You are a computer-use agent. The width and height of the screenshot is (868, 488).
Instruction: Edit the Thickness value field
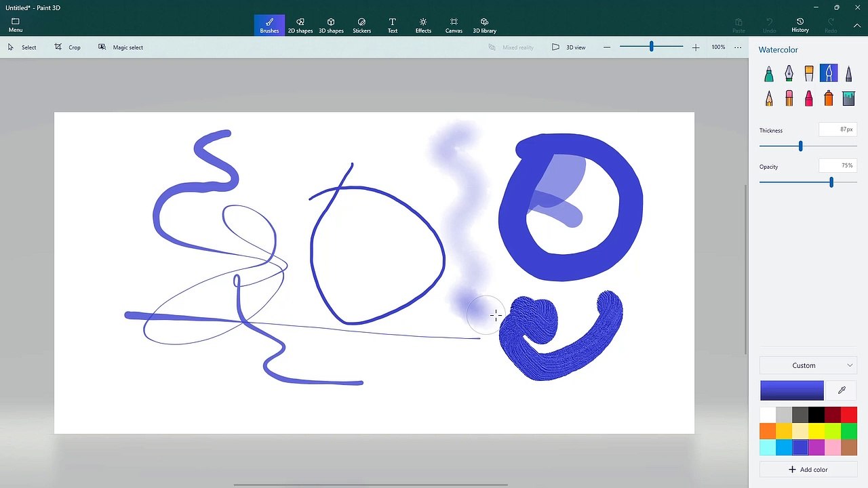tap(837, 129)
